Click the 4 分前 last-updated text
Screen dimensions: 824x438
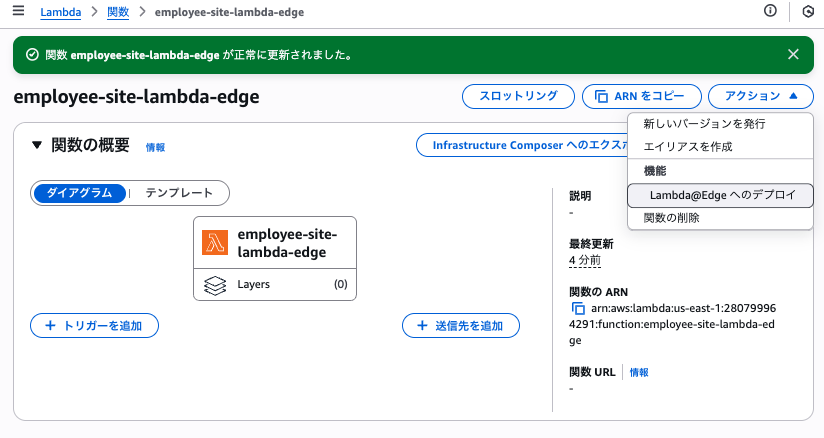584,260
